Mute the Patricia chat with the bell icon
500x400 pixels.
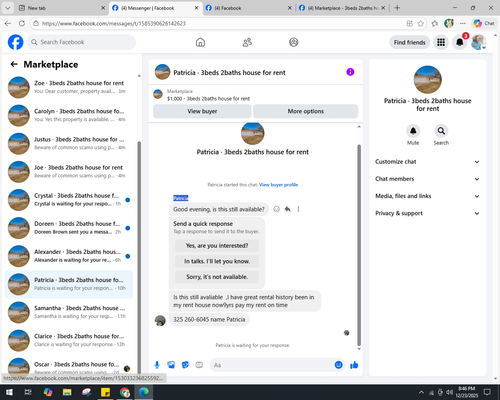pos(413,131)
